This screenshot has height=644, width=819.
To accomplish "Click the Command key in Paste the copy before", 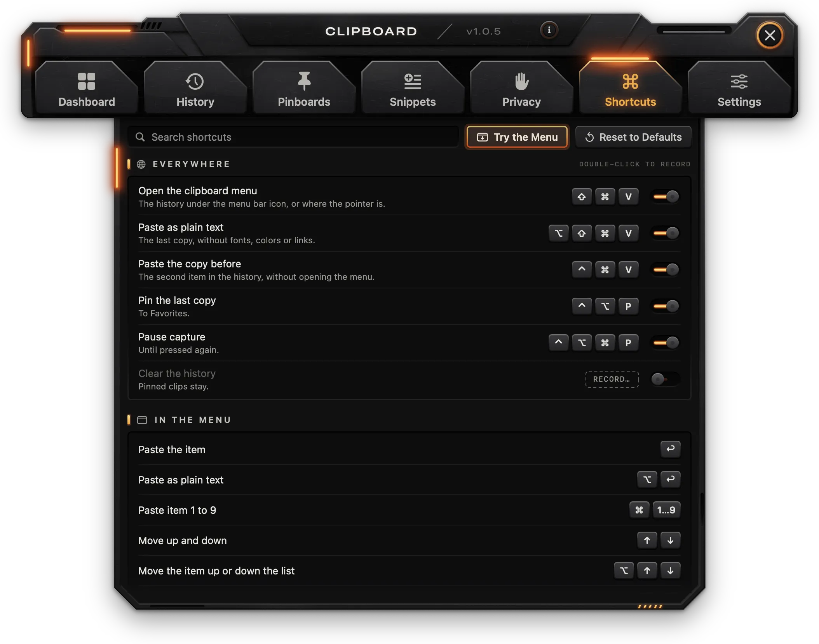I will point(605,270).
